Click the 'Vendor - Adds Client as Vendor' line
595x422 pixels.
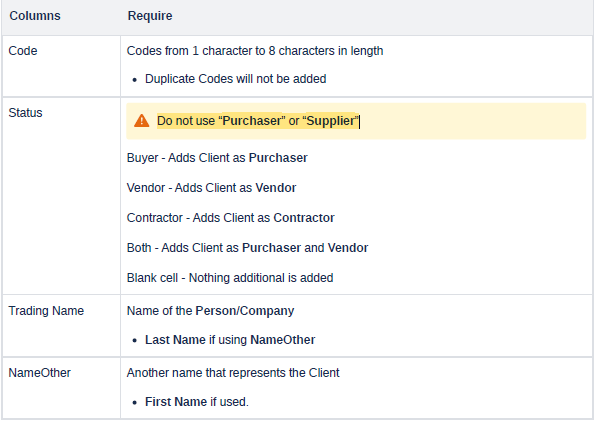[211, 188]
